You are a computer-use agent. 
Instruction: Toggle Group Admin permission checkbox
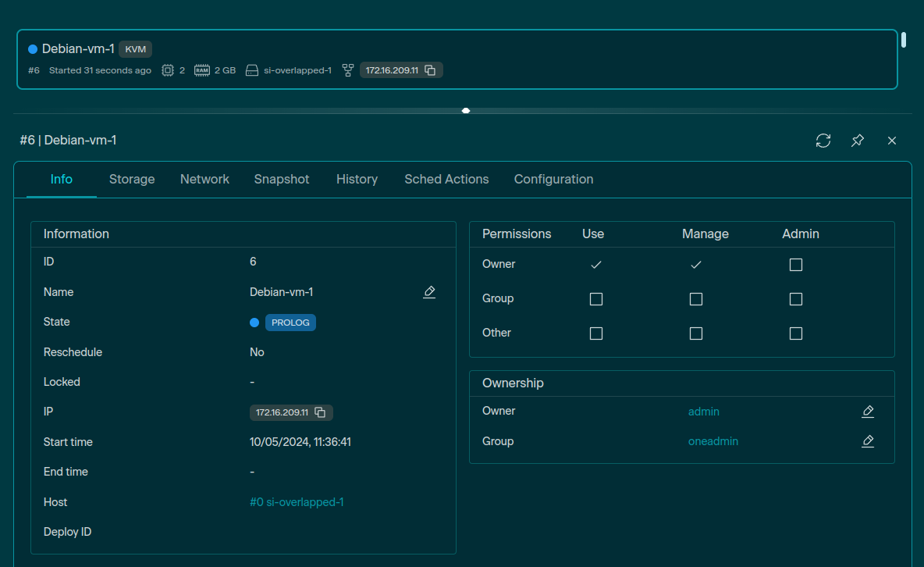[x=796, y=299]
